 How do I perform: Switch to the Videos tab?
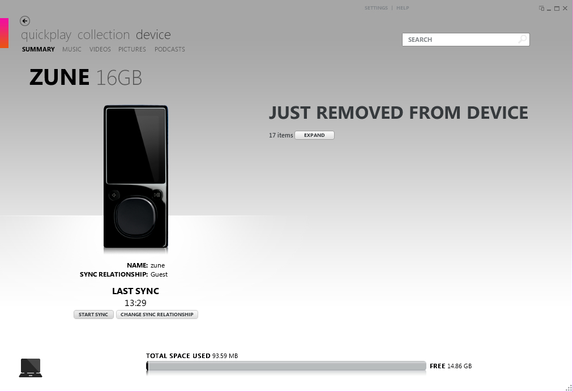coord(100,49)
